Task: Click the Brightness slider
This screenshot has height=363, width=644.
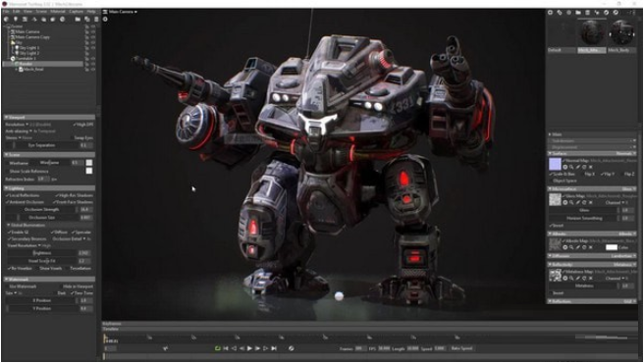Action: pos(41,253)
